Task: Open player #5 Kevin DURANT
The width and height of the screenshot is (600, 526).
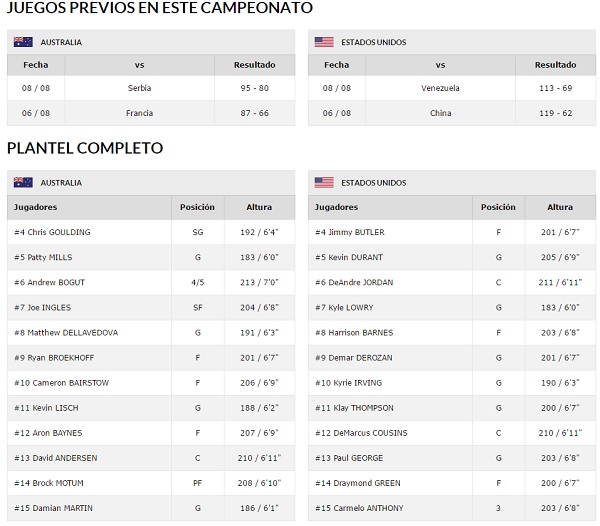Action: [x=349, y=257]
